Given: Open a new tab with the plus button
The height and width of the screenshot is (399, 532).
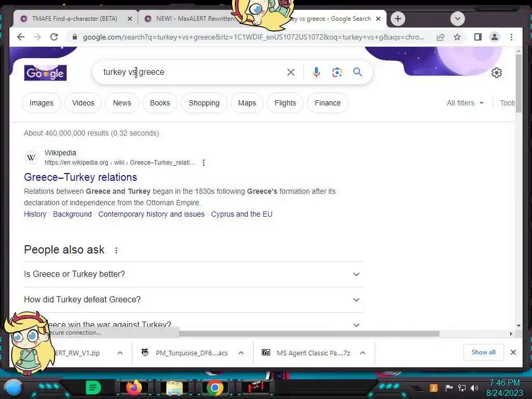Looking at the screenshot, I should pyautogui.click(x=398, y=19).
